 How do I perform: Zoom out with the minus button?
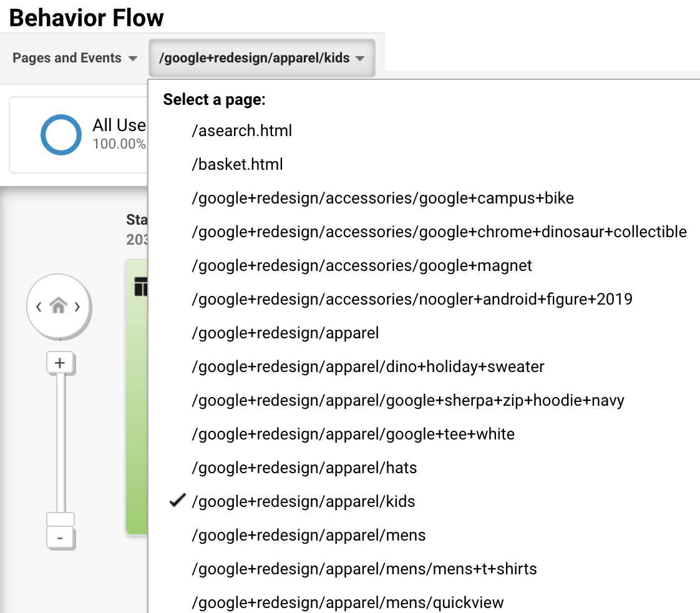[x=61, y=538]
